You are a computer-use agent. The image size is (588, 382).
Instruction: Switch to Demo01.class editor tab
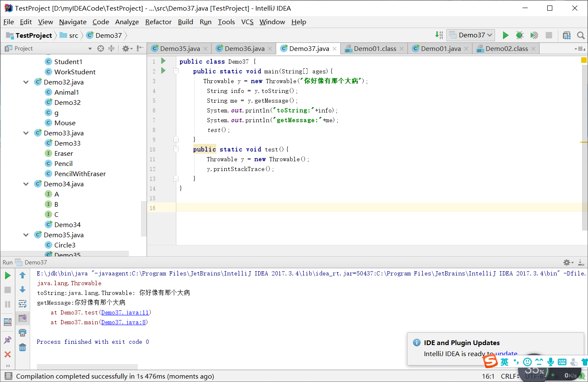click(x=375, y=49)
